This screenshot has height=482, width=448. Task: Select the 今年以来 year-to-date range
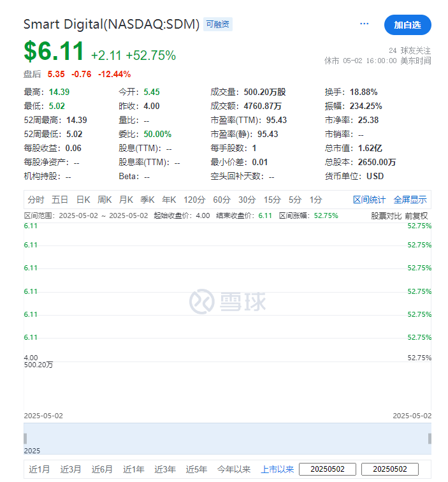click(234, 469)
